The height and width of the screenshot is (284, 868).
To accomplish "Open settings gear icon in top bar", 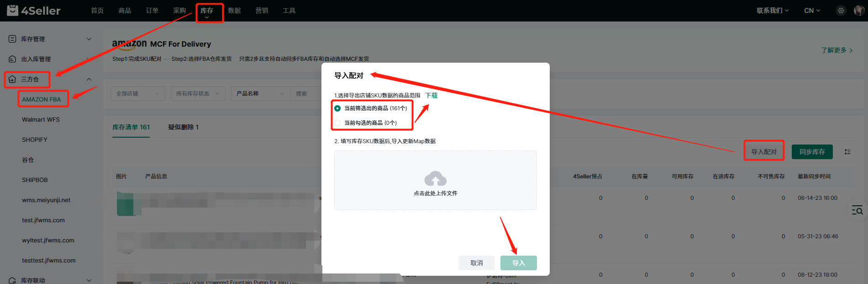I will click(841, 11).
